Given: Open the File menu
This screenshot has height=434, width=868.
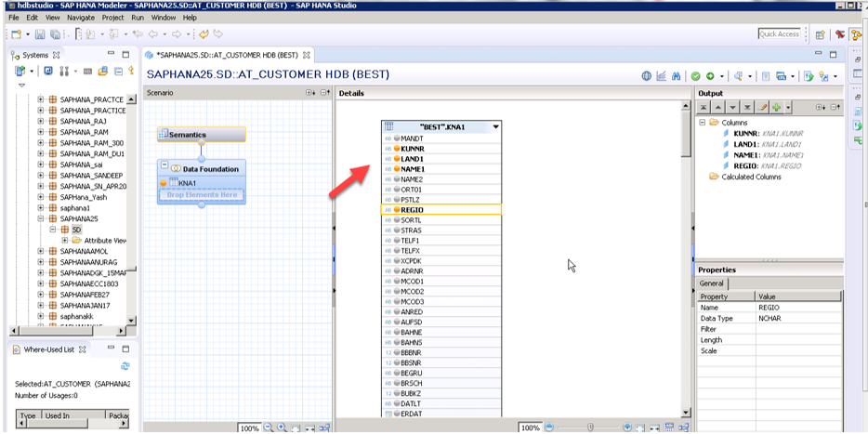Looking at the screenshot, I should (14, 18).
